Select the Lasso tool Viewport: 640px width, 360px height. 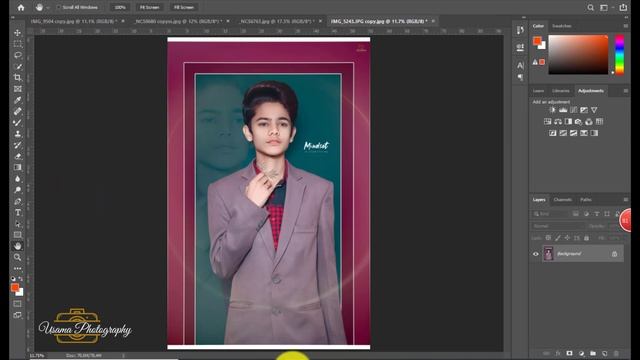pyautogui.click(x=18, y=55)
